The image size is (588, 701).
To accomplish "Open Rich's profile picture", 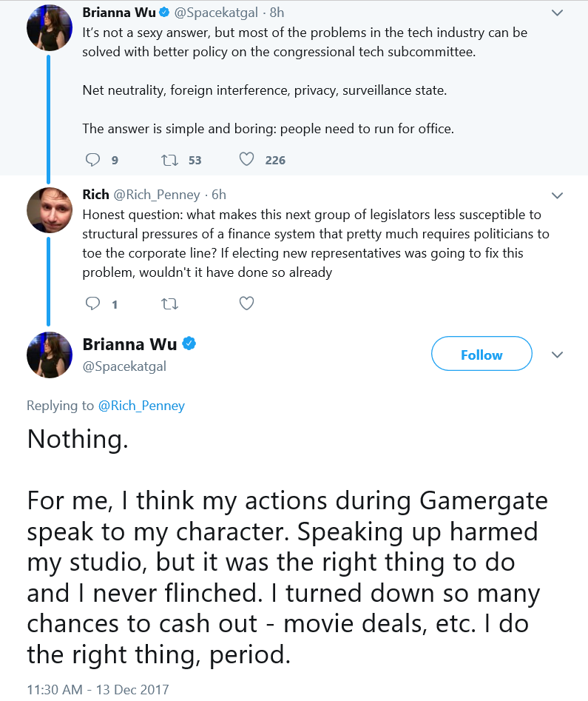I will pyautogui.click(x=49, y=209).
